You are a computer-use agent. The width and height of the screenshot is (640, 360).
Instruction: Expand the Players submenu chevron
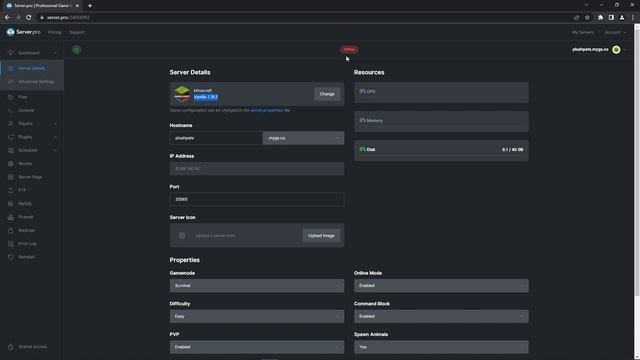coord(55,124)
